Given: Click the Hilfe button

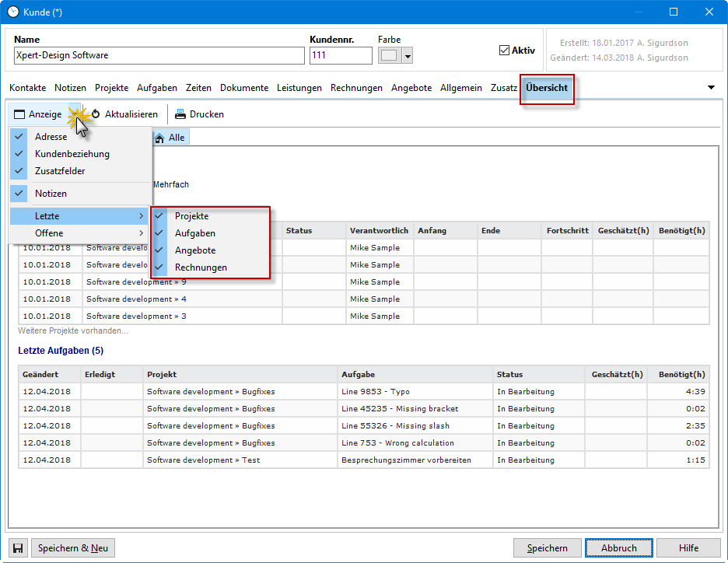Looking at the screenshot, I should tap(688, 548).
